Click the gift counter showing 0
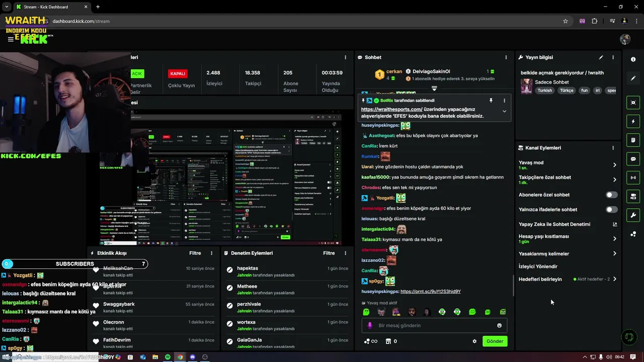The height and width of the screenshot is (362, 644). tap(391, 341)
